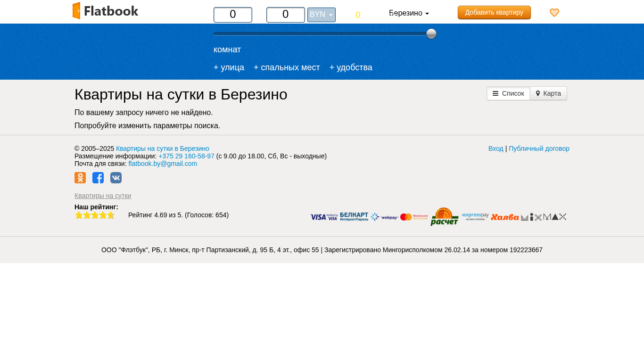The image size is (644, 362).
Task: Switch to the list view (Список)
Action: click(x=508, y=93)
